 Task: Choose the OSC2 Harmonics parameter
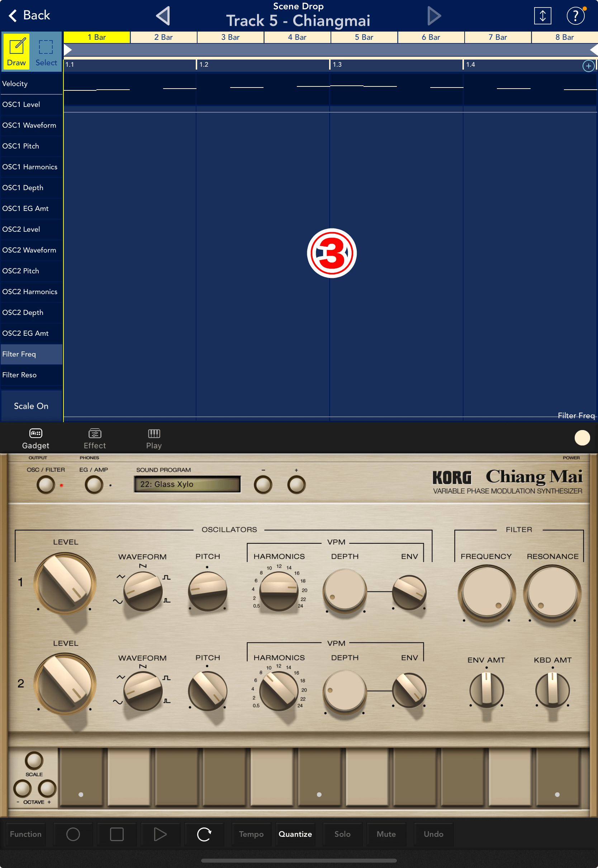[32, 292]
